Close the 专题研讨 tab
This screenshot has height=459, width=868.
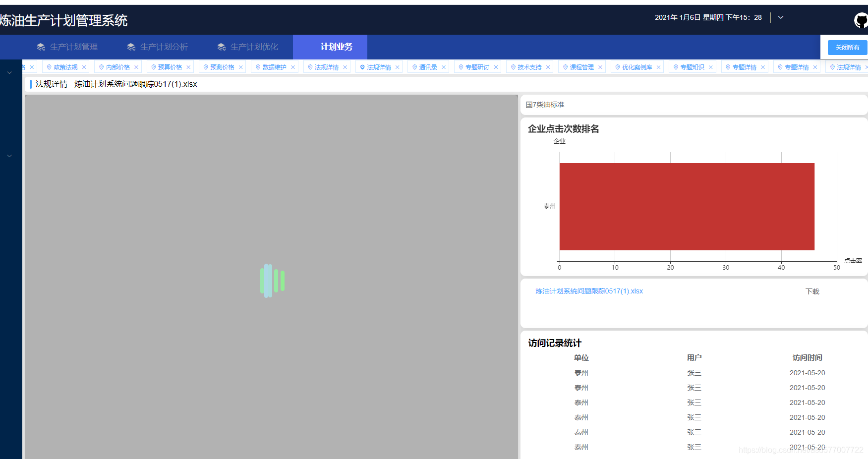496,67
